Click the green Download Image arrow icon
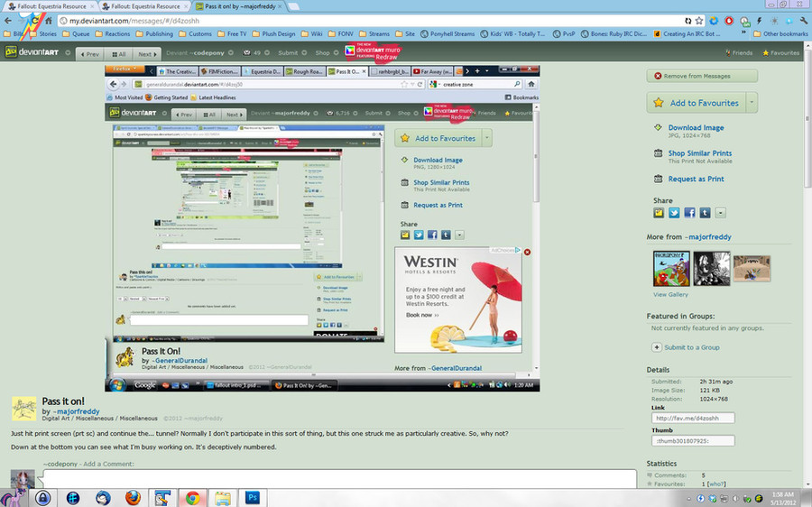The image size is (812, 507). tap(658, 127)
